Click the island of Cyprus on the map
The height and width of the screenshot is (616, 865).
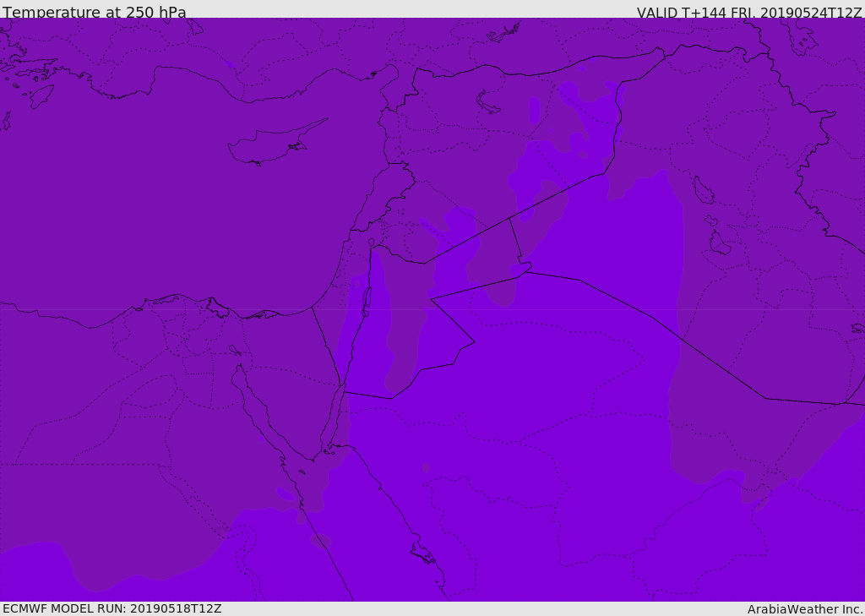pos(276,143)
